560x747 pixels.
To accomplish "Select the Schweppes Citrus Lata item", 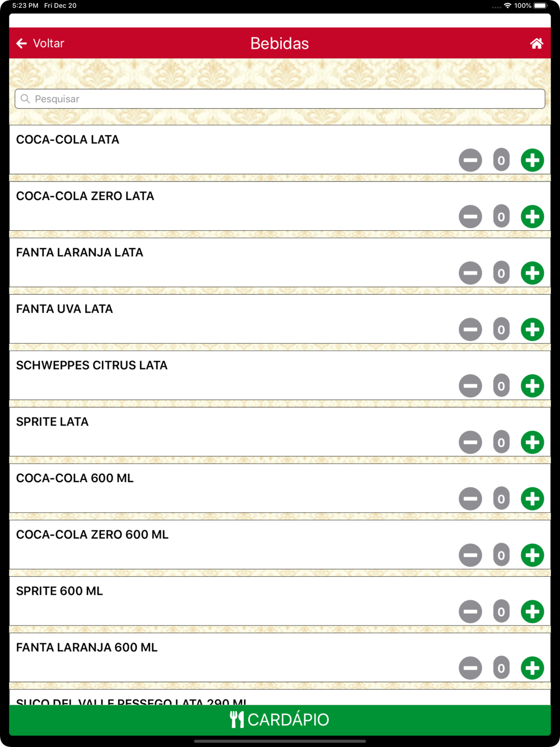I will (92, 366).
